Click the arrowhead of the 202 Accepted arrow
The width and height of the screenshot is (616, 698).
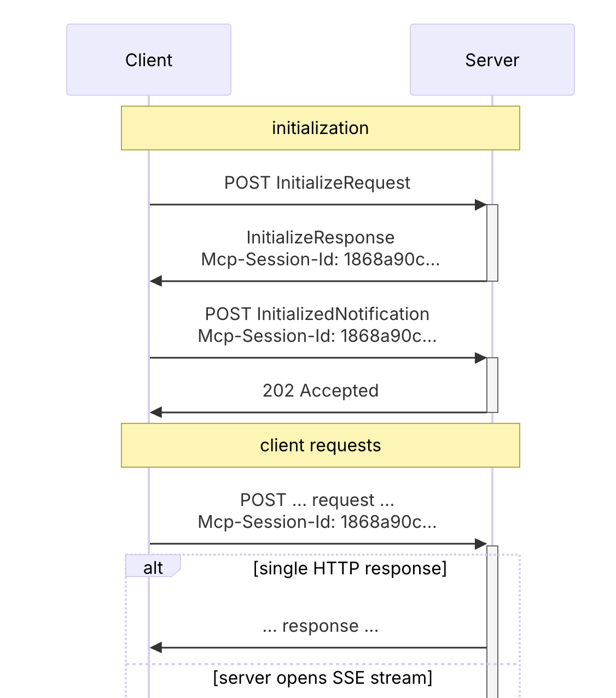156,412
